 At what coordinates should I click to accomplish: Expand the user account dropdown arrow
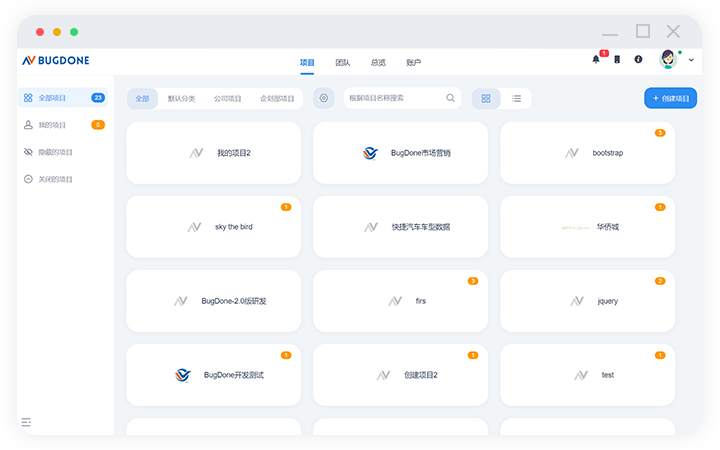[691, 61]
